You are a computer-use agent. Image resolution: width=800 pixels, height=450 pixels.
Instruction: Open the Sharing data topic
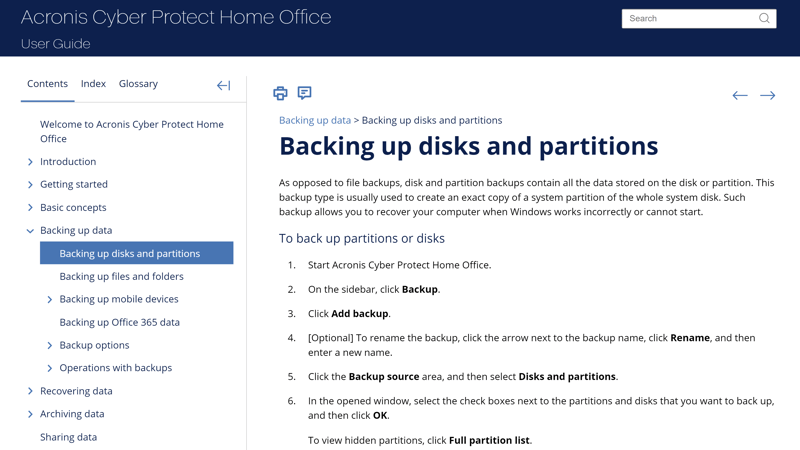[68, 437]
